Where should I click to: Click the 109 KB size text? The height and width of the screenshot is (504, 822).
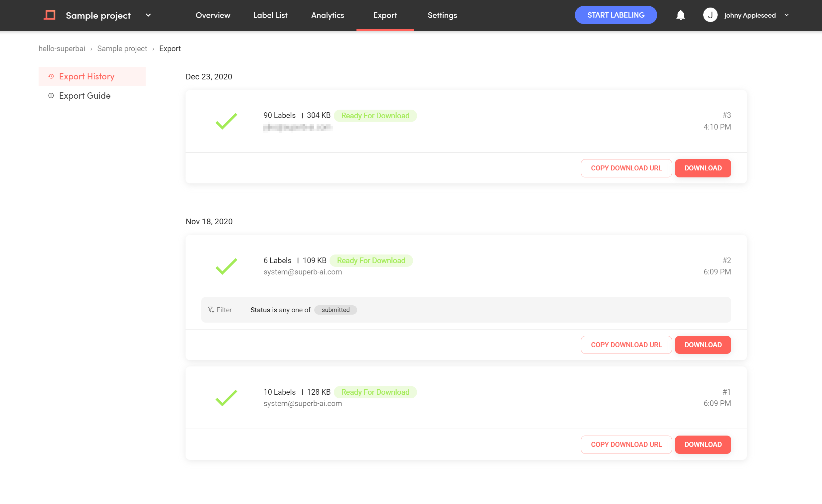(315, 260)
